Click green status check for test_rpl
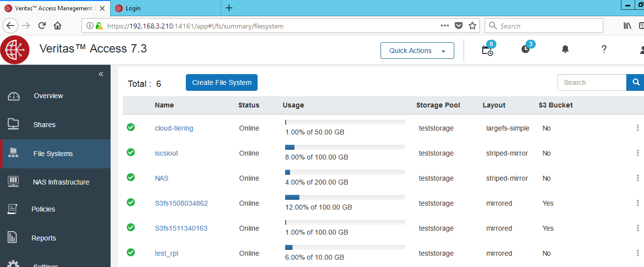This screenshot has height=267, width=644. click(x=131, y=252)
